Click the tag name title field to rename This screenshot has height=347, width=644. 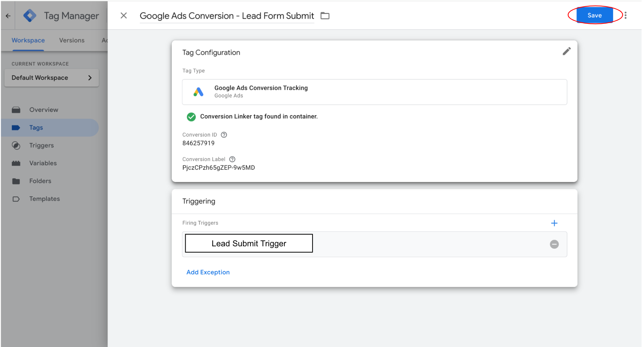227,16
